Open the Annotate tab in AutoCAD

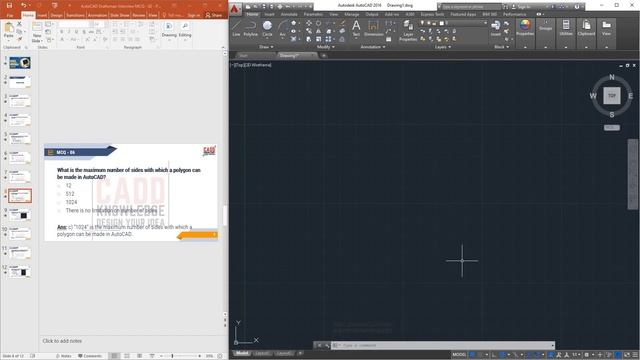coord(289,14)
